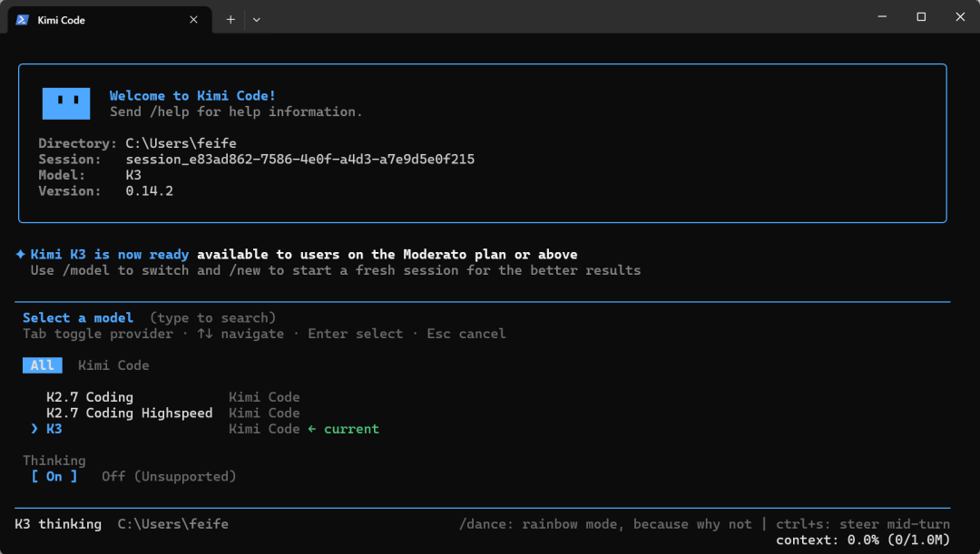Minimize the terminal window
Image resolution: width=980 pixels, height=554 pixels.
tap(882, 17)
